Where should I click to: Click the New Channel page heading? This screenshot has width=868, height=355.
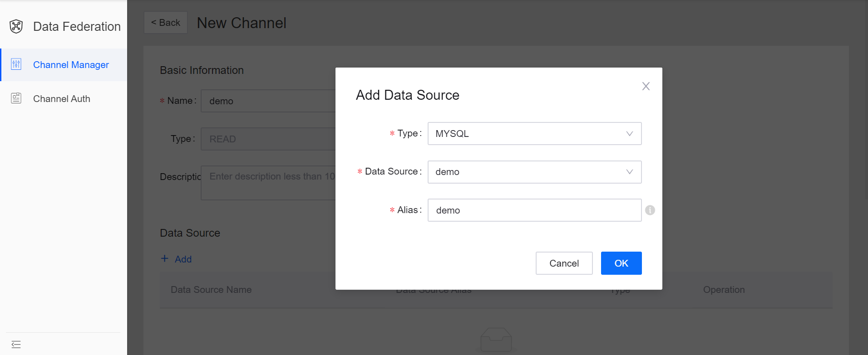[x=242, y=23]
